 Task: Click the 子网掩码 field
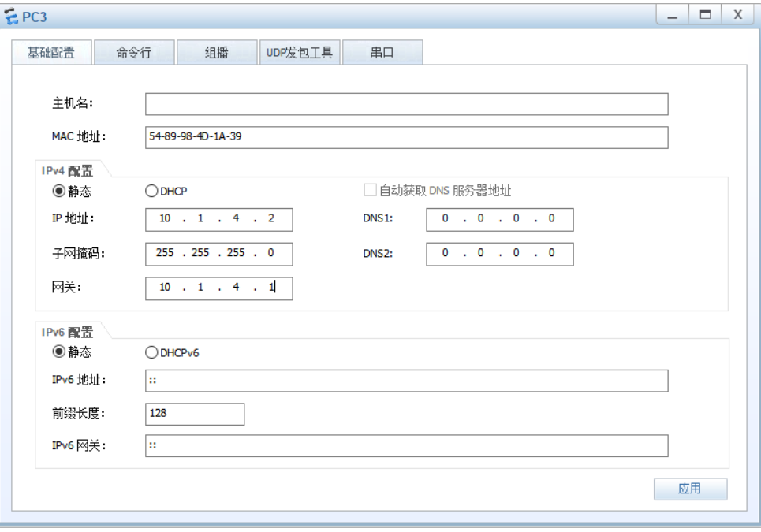tap(219, 254)
